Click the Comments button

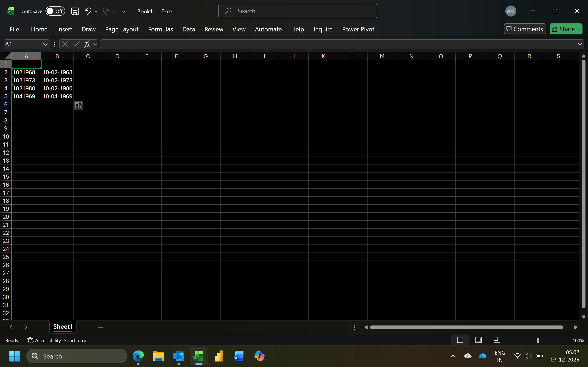pyautogui.click(x=525, y=29)
